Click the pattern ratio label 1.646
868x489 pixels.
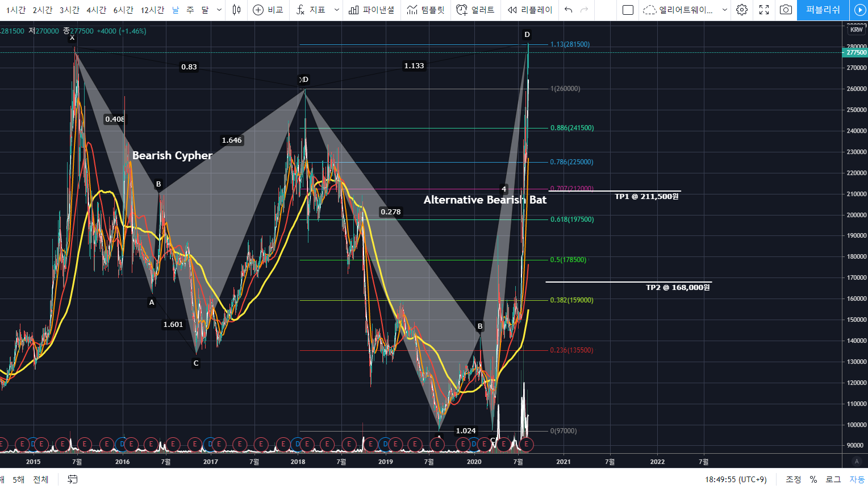click(232, 140)
